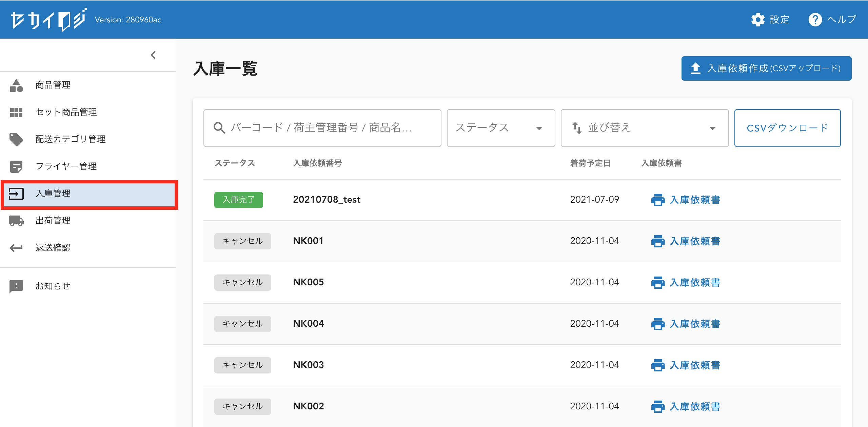Click the printer icon in NK001 row

pyautogui.click(x=657, y=241)
